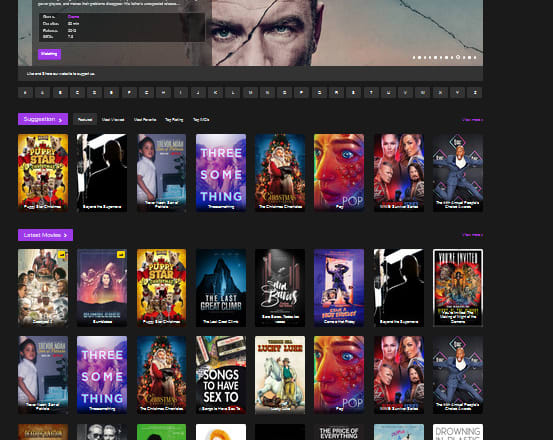This screenshot has height=440, width=553.
Task: Open the Latest Movies section header
Action: (45, 235)
